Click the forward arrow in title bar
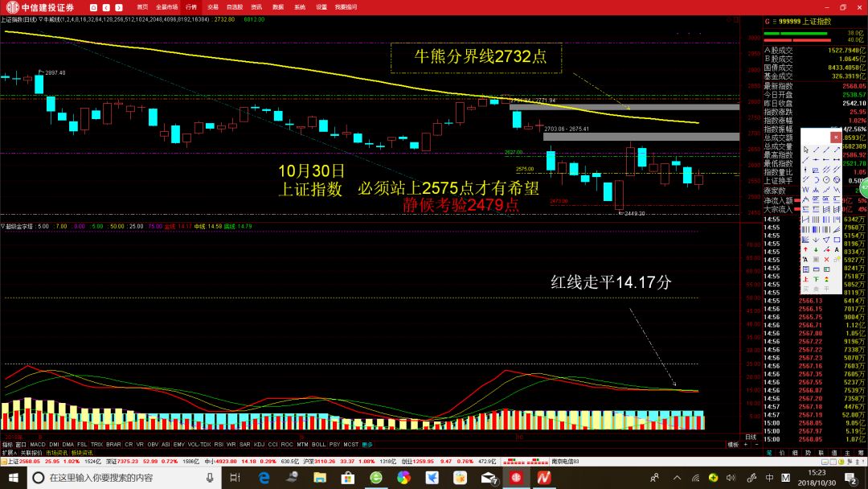868x489 pixels. (x=118, y=8)
